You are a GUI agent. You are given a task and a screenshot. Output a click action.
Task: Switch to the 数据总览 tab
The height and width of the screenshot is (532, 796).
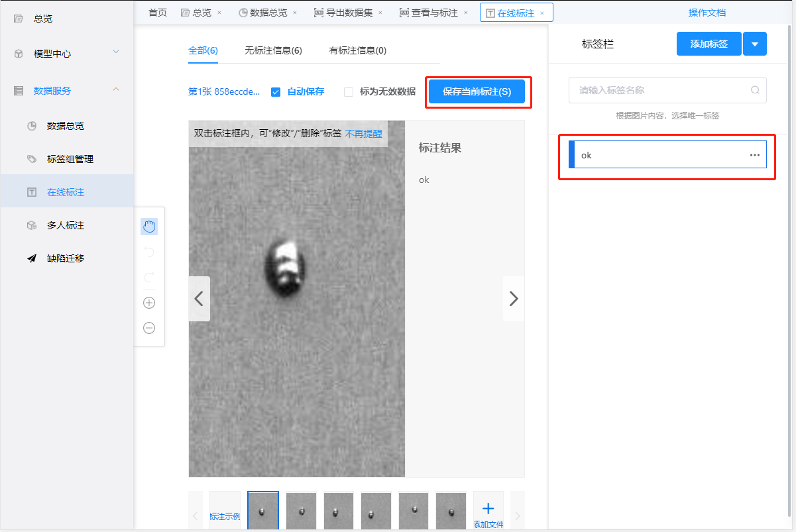point(268,13)
